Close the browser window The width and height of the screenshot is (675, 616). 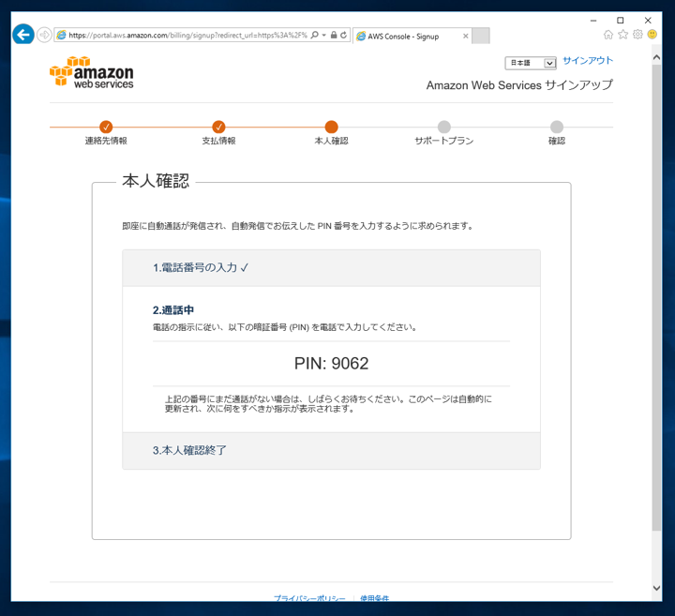click(x=648, y=21)
